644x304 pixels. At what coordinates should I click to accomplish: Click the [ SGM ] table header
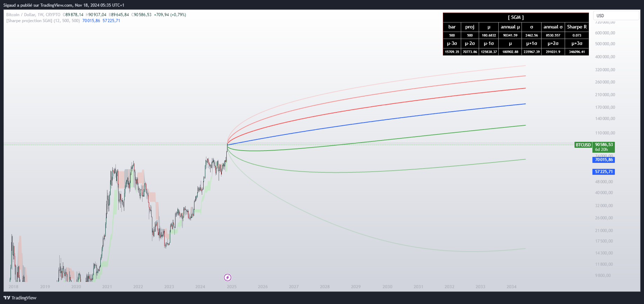click(x=516, y=17)
